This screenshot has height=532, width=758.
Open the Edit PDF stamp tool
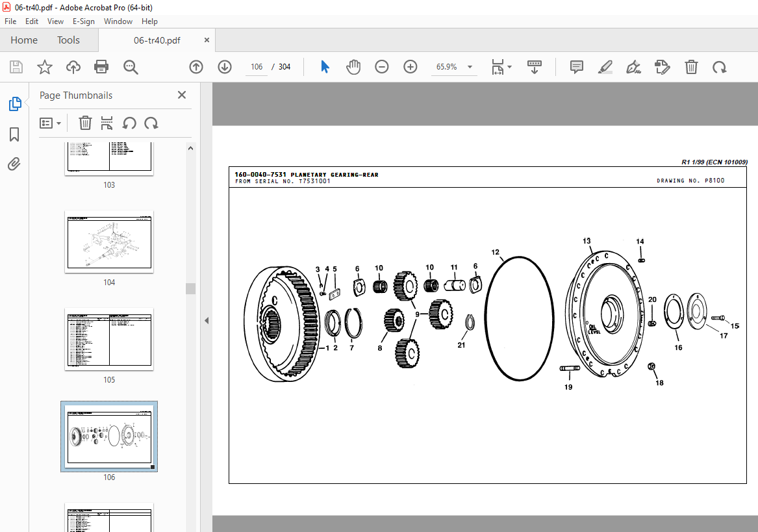point(663,67)
